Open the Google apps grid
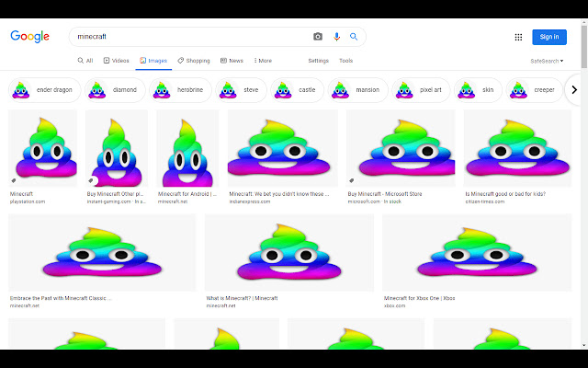 518,37
